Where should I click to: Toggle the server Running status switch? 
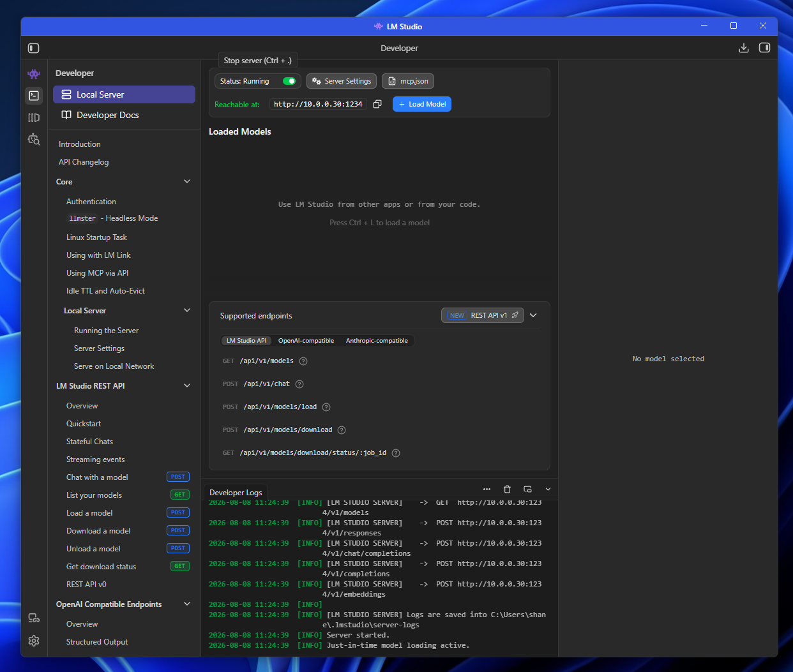[x=289, y=81]
